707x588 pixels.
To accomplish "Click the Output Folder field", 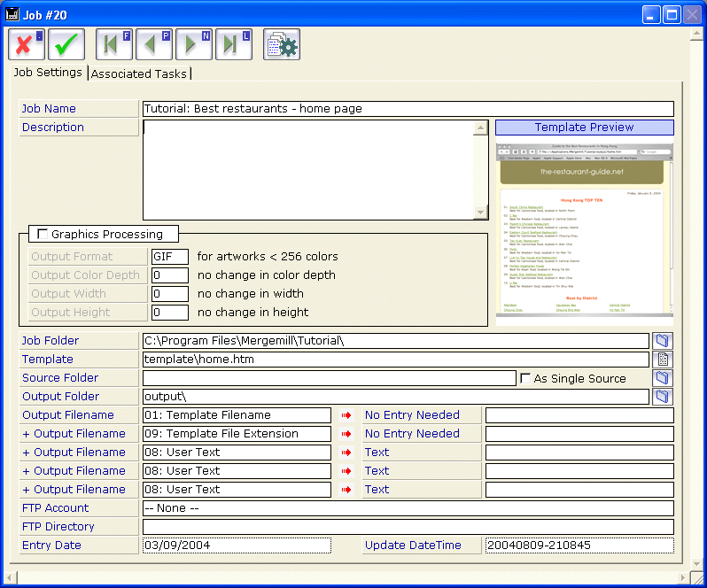I will coord(396,397).
